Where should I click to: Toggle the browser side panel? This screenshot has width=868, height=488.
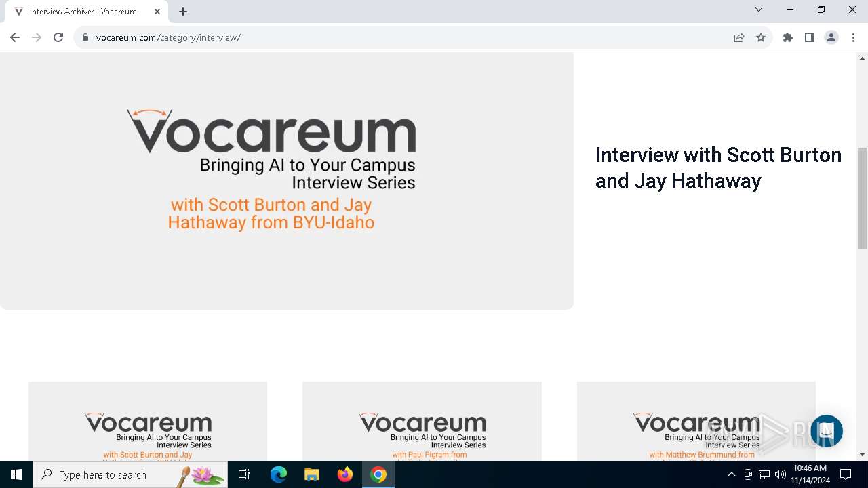point(810,37)
